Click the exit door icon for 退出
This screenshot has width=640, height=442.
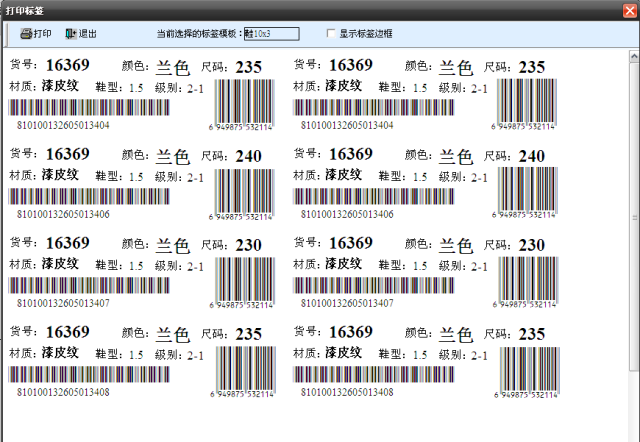pos(71,33)
